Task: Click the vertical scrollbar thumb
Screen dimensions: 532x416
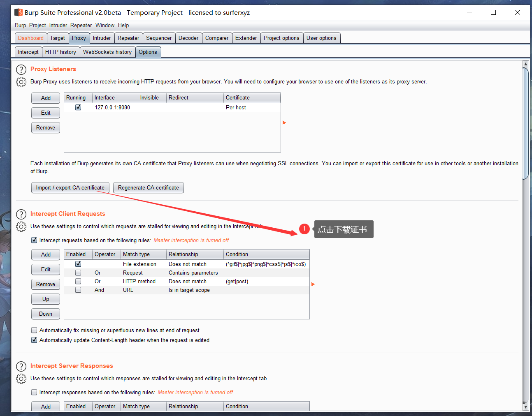Action: tap(525, 123)
